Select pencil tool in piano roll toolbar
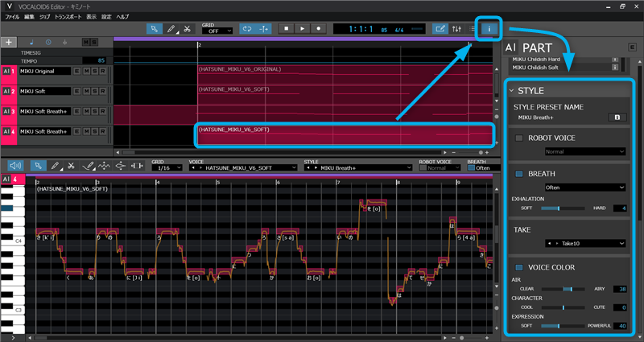644x342 pixels. (55, 166)
